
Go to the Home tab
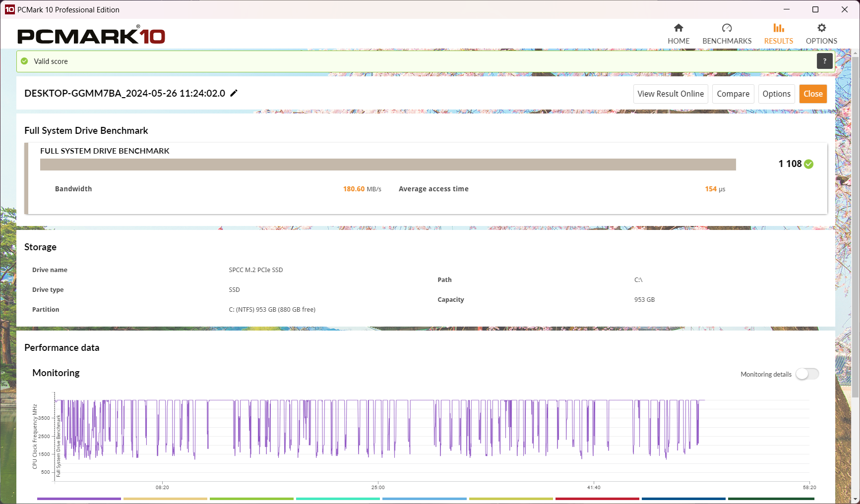678,34
